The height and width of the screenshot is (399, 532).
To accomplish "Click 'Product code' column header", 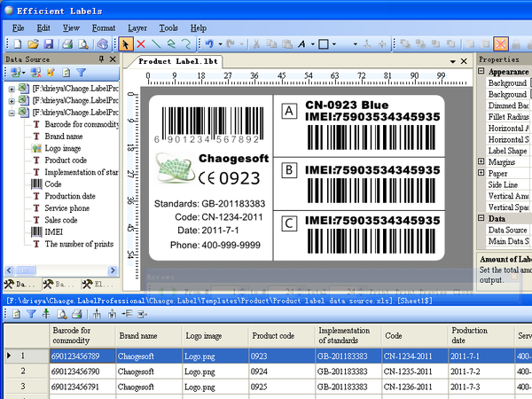I will coord(282,335).
